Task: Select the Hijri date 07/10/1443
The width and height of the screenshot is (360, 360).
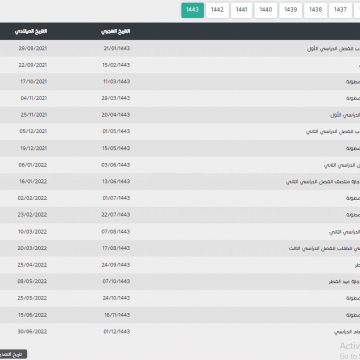Action: 116,282
